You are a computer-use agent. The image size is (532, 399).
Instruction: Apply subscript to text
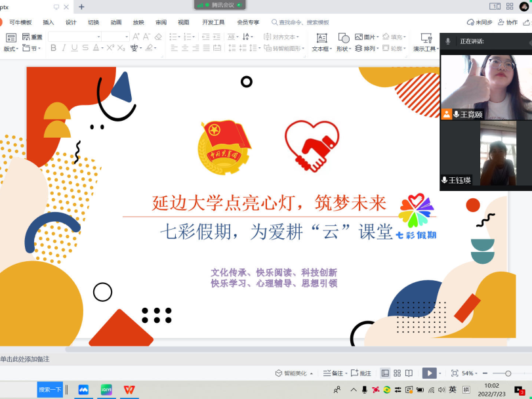click(121, 48)
